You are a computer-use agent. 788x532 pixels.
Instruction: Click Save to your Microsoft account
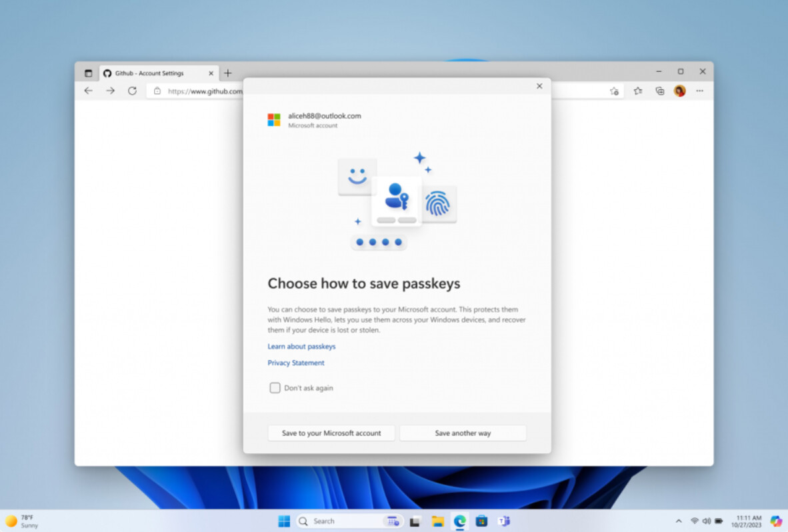tap(331, 433)
